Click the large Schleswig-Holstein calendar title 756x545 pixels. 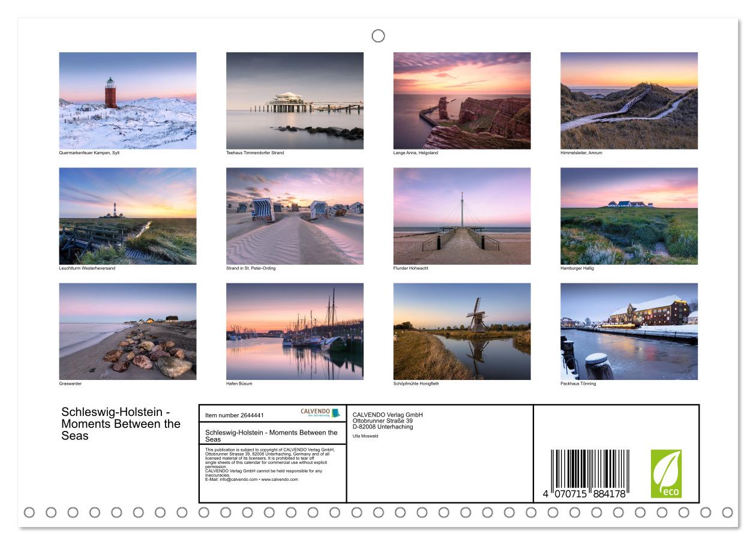tap(121, 424)
